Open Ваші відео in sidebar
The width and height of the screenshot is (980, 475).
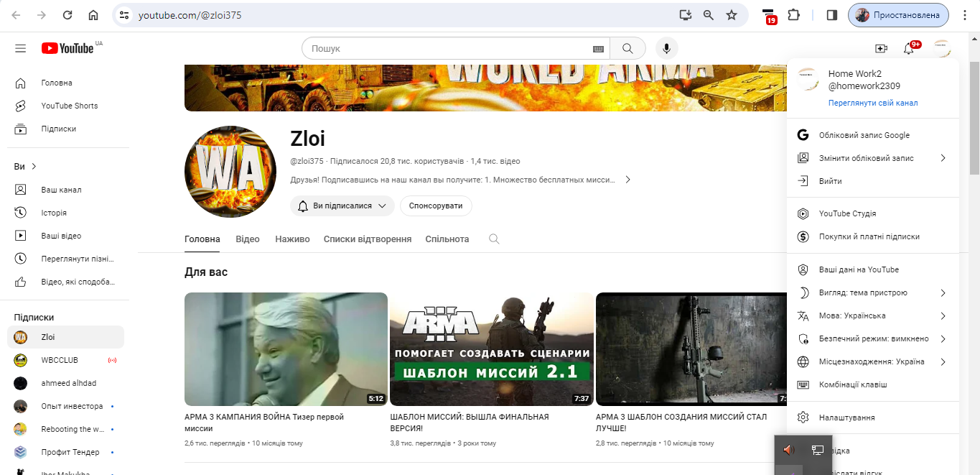(65, 236)
